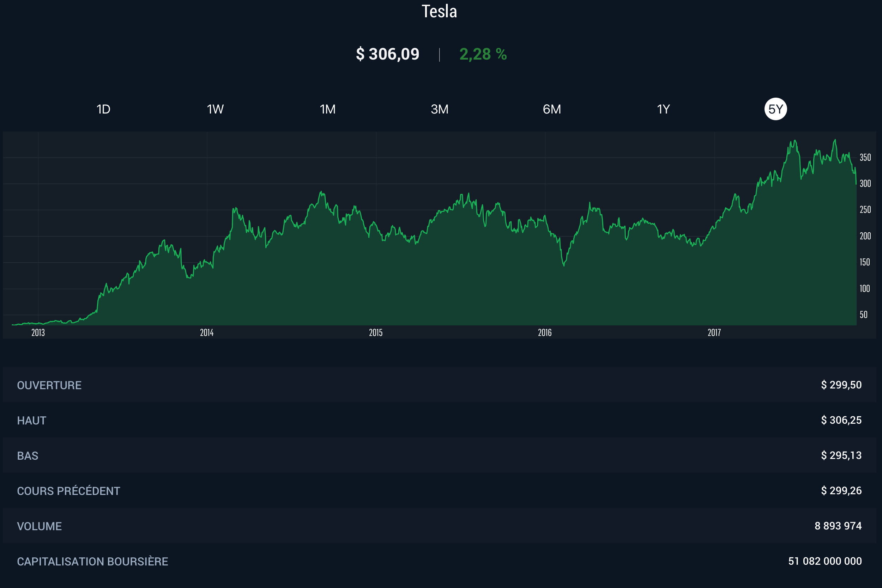
Task: Click the BAS label
Action: (28, 455)
